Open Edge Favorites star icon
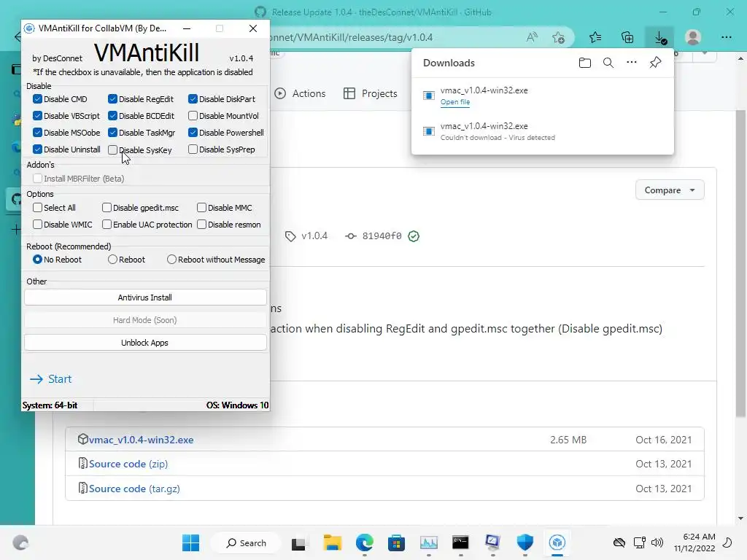 [x=595, y=38]
